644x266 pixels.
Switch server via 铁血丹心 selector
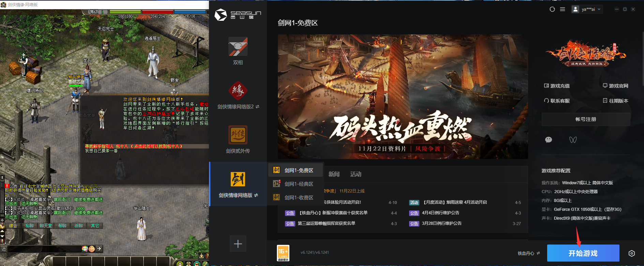529,253
